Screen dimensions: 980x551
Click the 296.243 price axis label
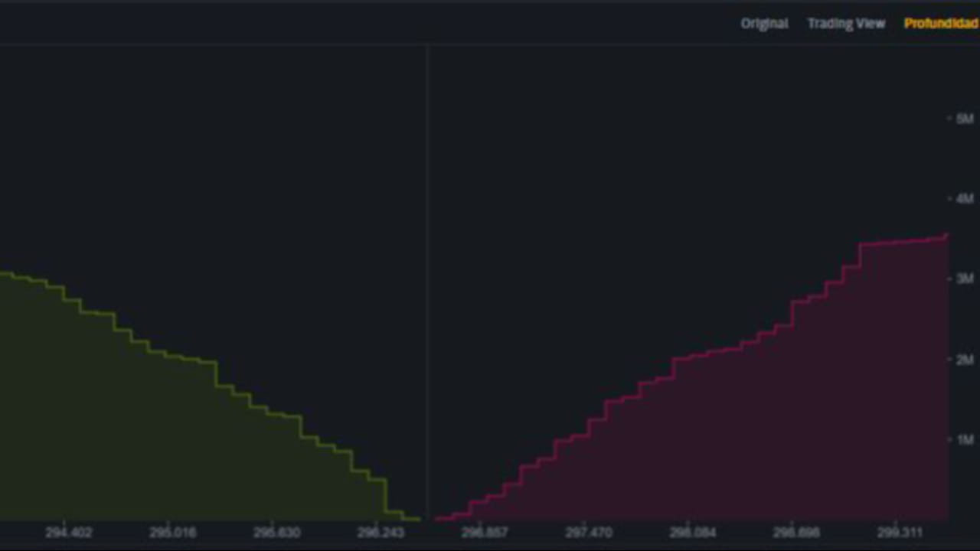point(381,532)
